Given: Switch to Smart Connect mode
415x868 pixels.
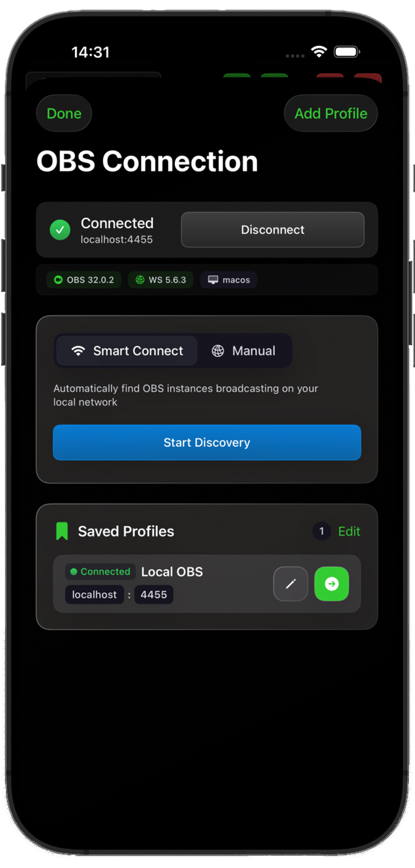Looking at the screenshot, I should click(x=127, y=351).
